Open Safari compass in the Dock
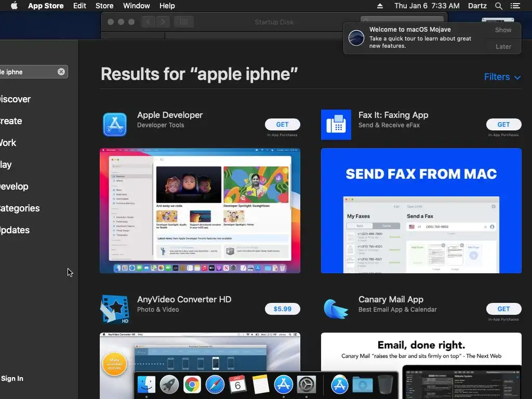 click(215, 385)
